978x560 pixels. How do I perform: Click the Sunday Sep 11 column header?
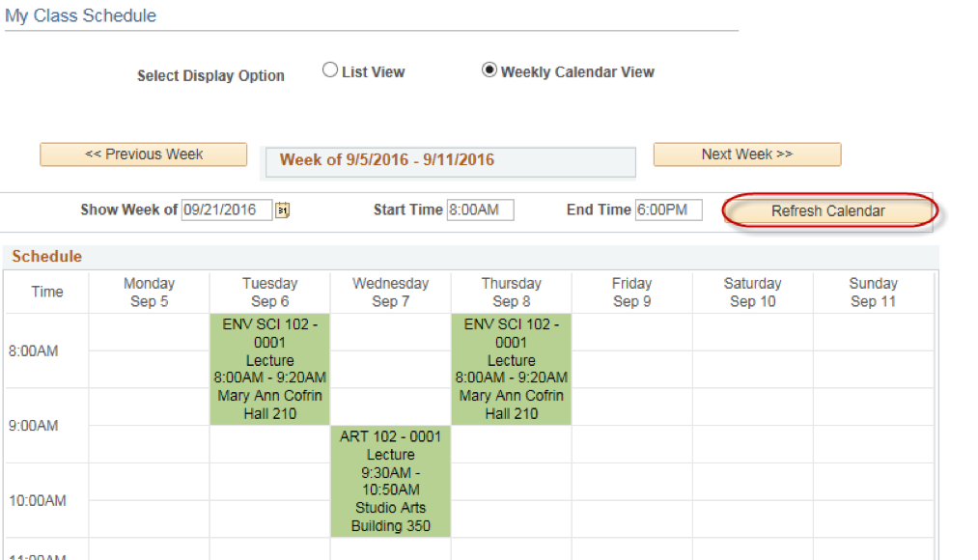click(x=873, y=293)
